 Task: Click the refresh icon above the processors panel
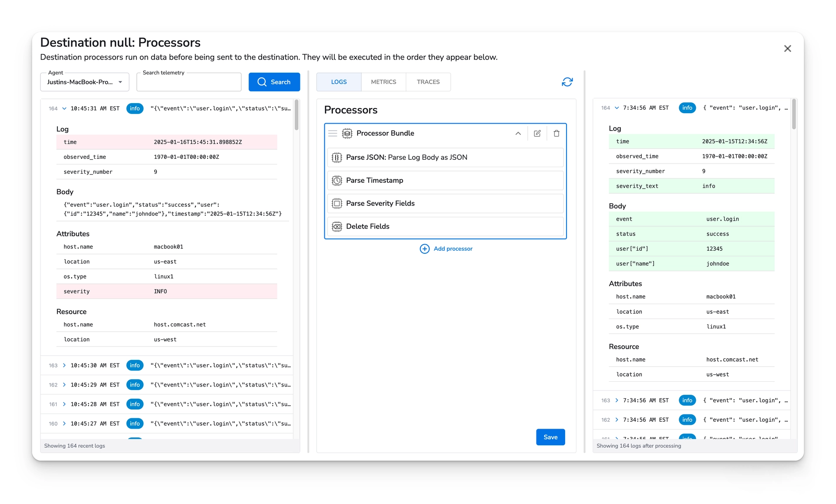(567, 82)
